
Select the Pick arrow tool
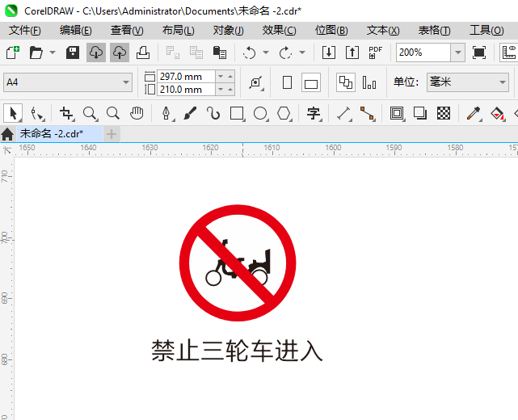tap(13, 114)
